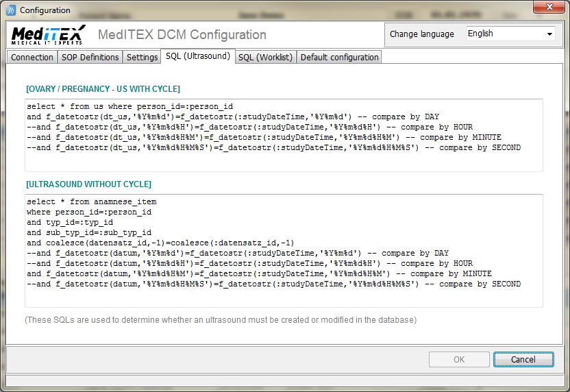
Task: Cancel the configuration dialog
Action: pyautogui.click(x=523, y=359)
